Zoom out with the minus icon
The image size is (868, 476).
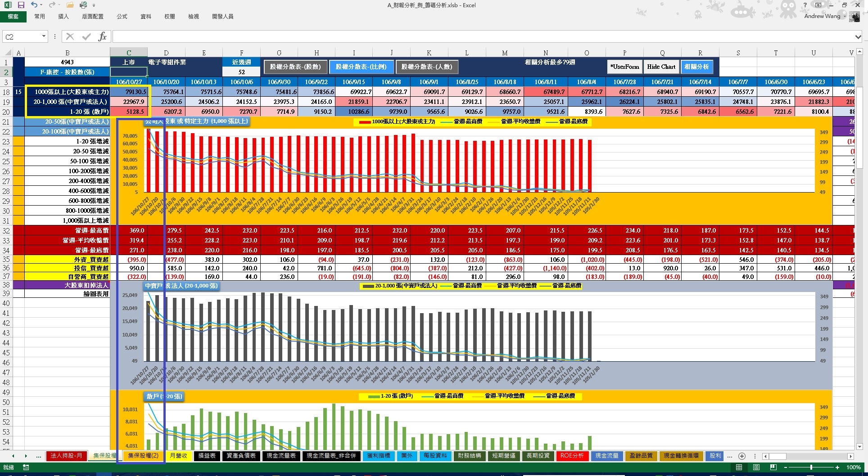(786, 467)
